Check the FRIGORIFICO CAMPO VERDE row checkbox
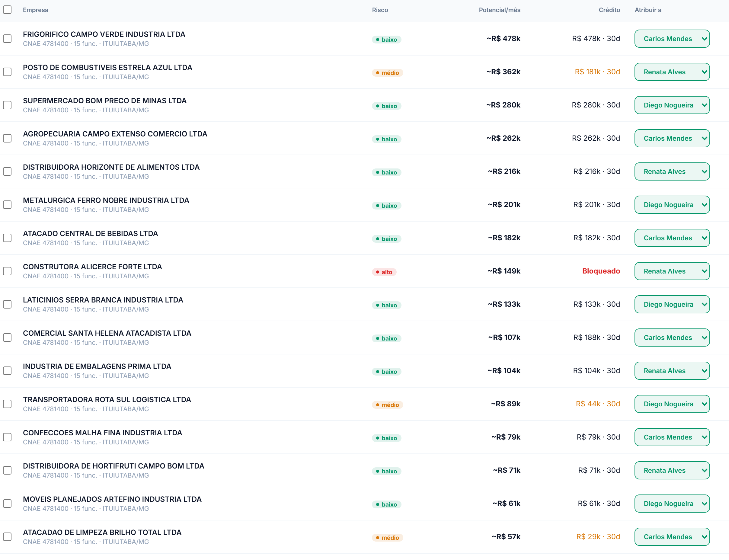The width and height of the screenshot is (729, 560). (7, 39)
